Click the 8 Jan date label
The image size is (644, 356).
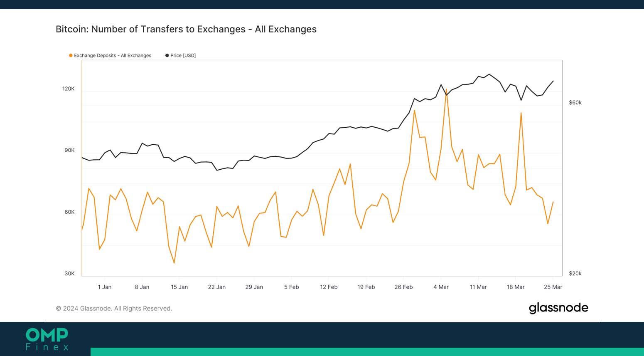[x=142, y=287]
